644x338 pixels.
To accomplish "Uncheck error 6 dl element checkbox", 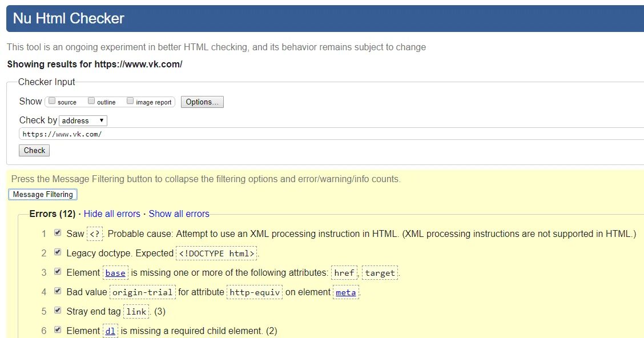I will click(x=57, y=330).
